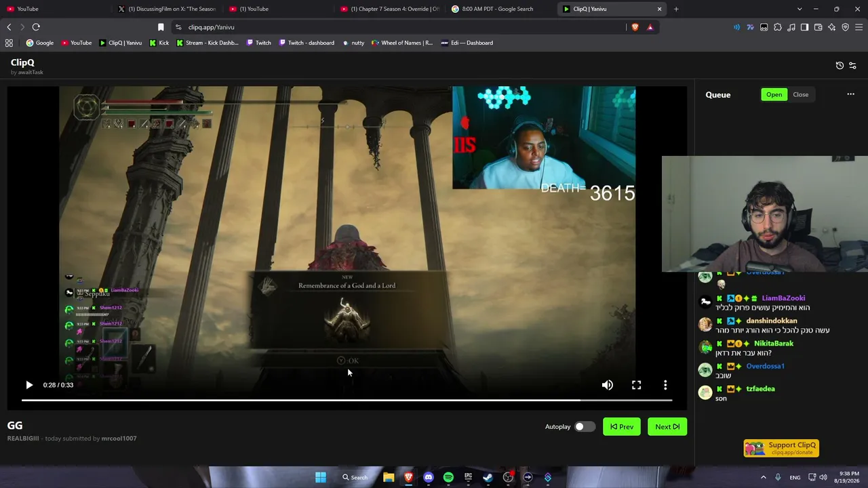This screenshot has width=868, height=488.
Task: Reload the current page
Action: (x=36, y=27)
